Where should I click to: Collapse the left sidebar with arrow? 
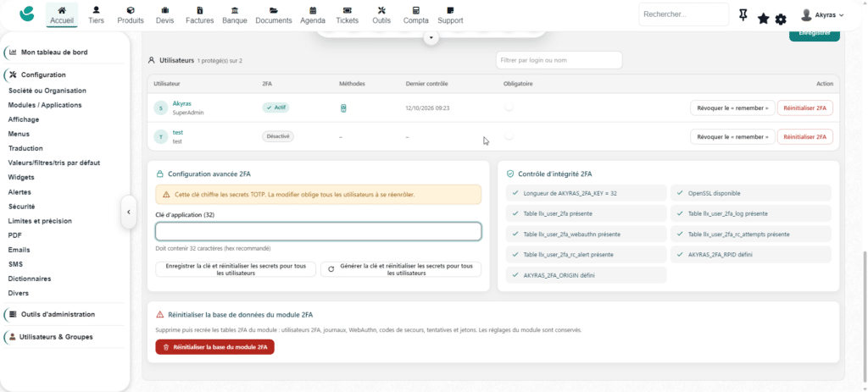(x=129, y=212)
